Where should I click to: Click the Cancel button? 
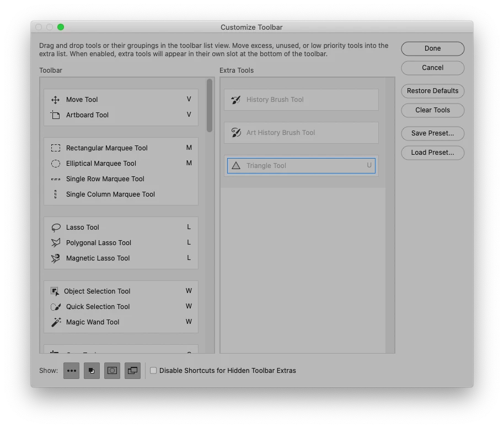click(x=433, y=68)
